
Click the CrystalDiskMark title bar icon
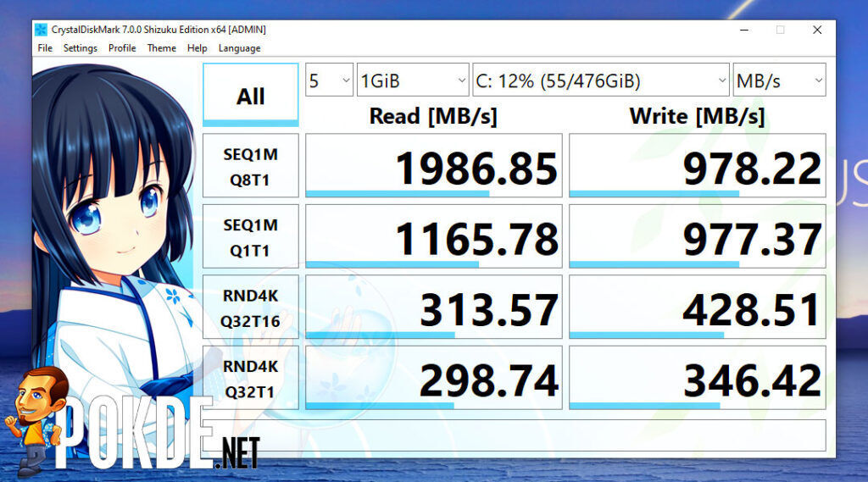point(41,30)
